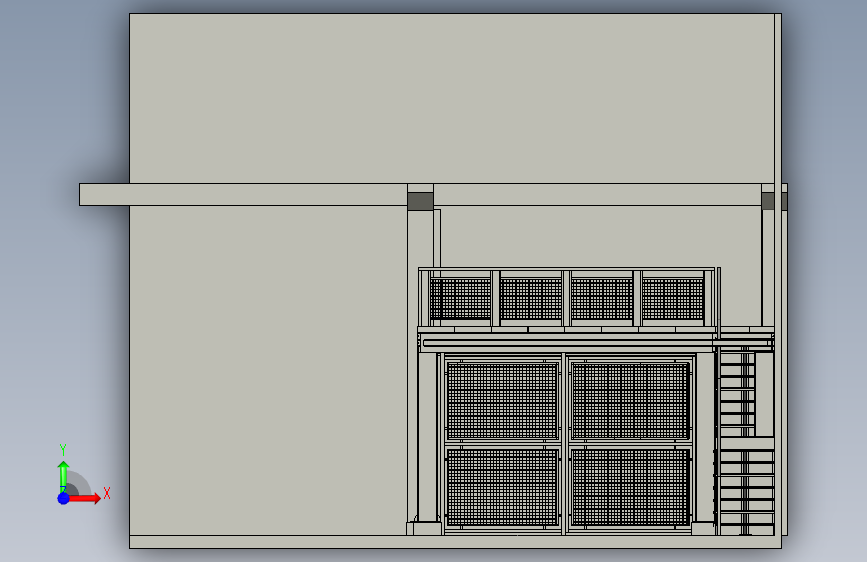Click the blue Z axis ball of triad
This screenshot has width=867, height=562.
point(64,498)
